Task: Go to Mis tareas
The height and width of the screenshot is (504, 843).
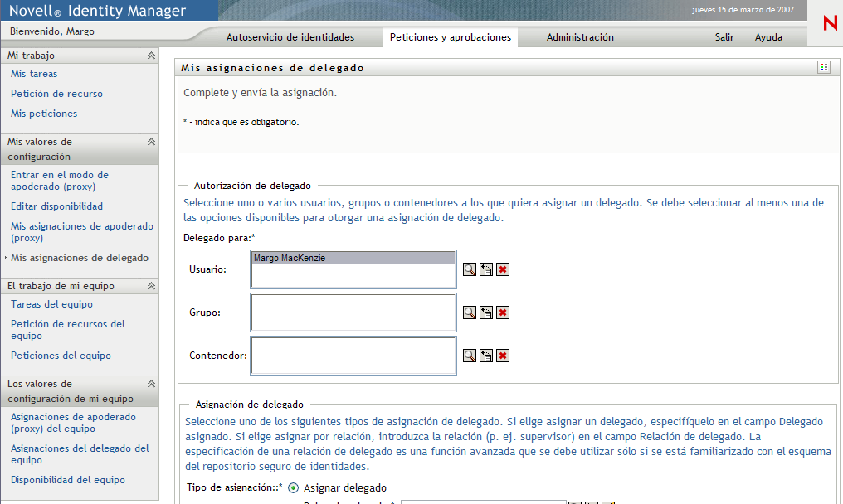Action: (32, 74)
